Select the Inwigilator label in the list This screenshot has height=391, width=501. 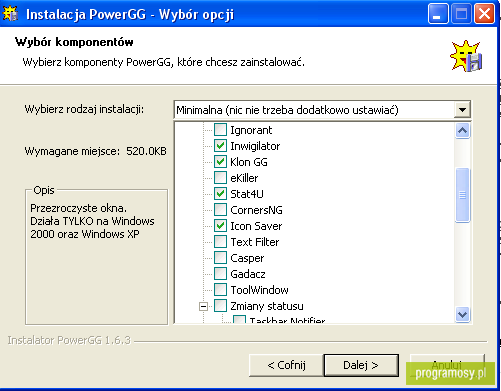255,146
